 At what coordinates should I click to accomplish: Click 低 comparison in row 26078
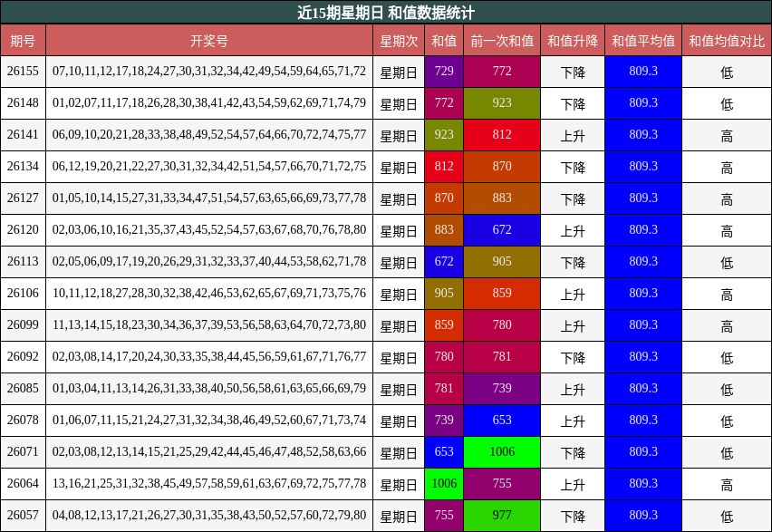pos(727,421)
